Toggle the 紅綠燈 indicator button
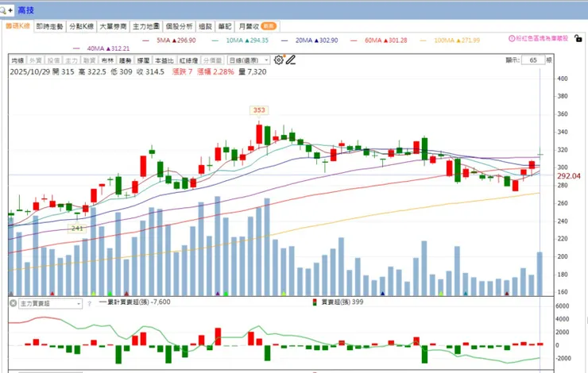Screen dimensions: 588x373 [x=188, y=60]
